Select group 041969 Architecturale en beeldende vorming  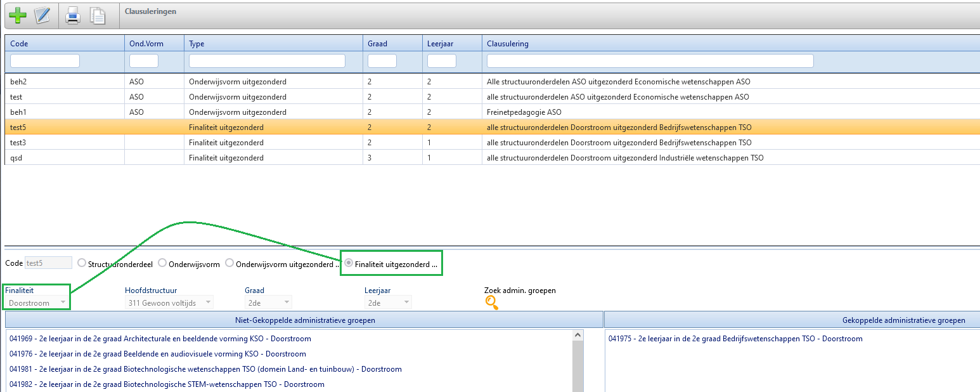160,339
